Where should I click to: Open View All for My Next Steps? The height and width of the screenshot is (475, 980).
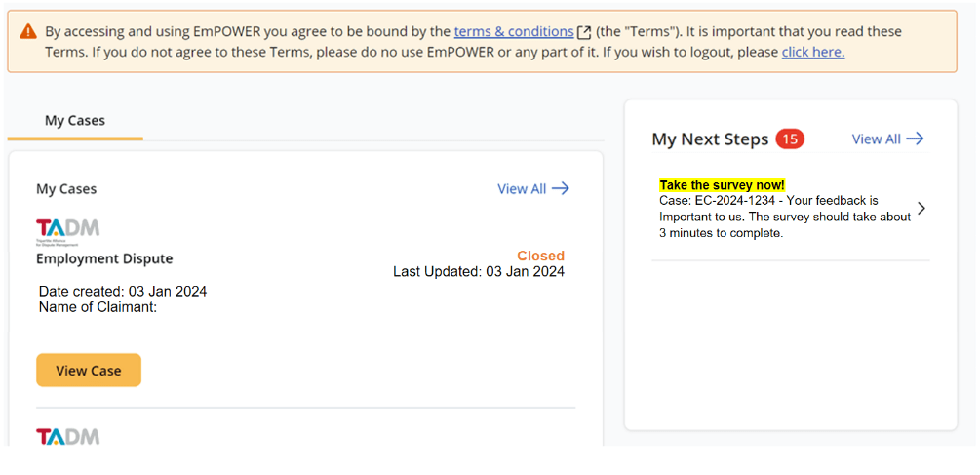coord(876,139)
